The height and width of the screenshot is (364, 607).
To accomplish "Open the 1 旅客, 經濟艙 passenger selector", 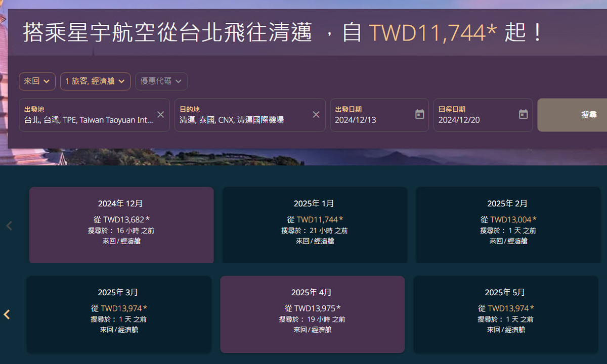I will (95, 81).
